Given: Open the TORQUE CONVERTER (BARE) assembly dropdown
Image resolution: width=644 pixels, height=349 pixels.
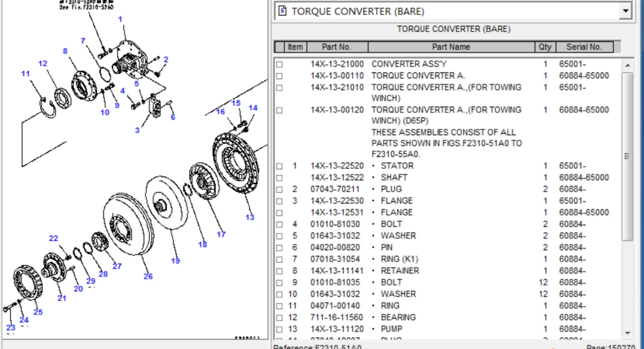Looking at the screenshot, I should coord(626,11).
